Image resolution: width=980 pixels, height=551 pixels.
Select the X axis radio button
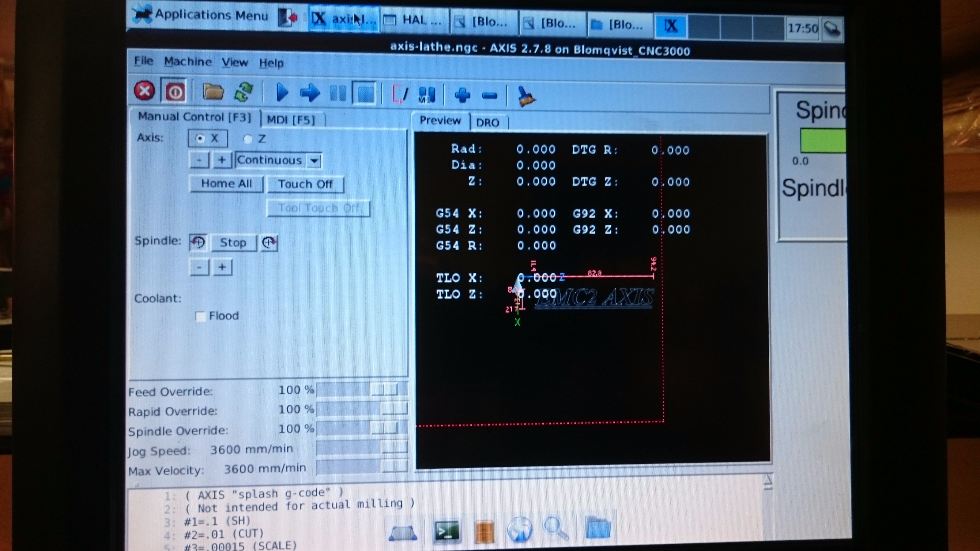click(207, 138)
